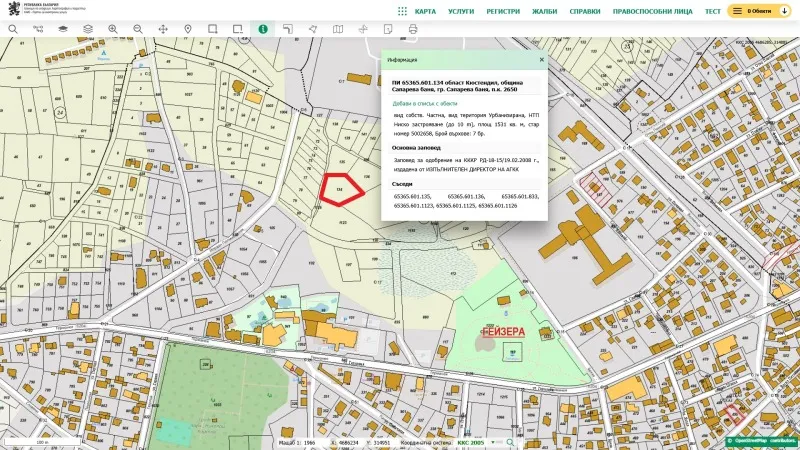Click the zoom in magnifier tool
800x450 pixels.
tap(113, 29)
